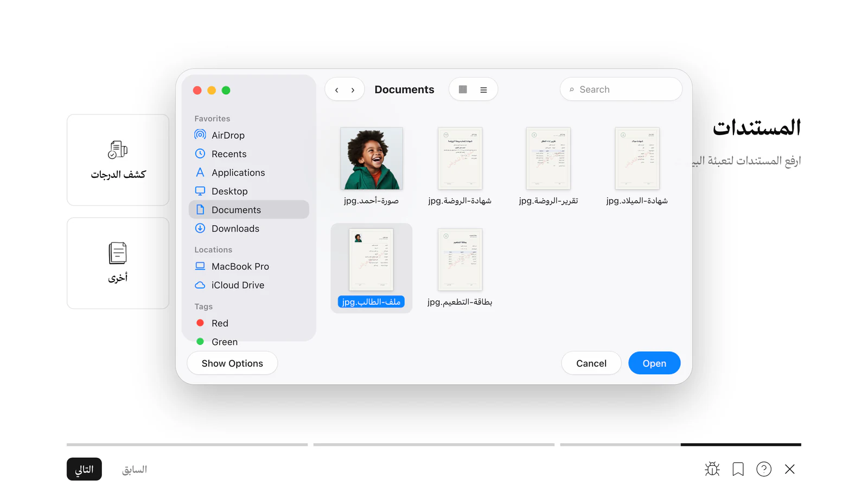Select the صورة-أحمد.jpg photo thumbnail
868x492 pixels.
(372, 158)
